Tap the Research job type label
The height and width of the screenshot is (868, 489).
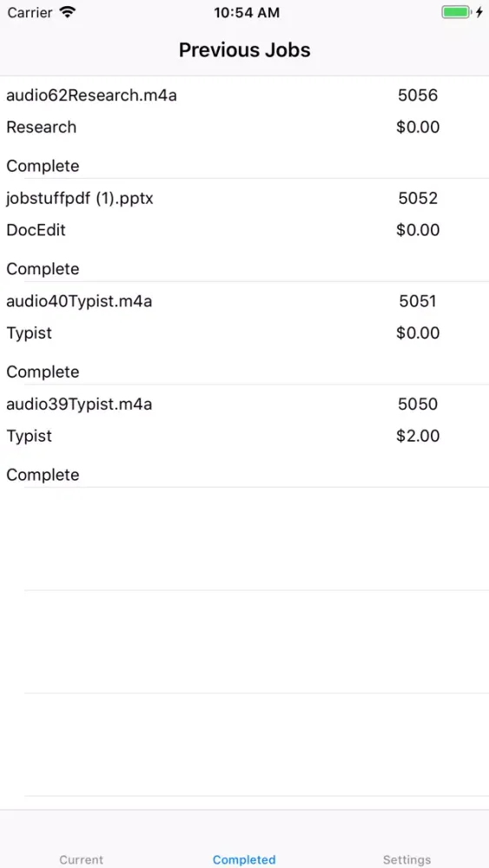click(x=42, y=128)
